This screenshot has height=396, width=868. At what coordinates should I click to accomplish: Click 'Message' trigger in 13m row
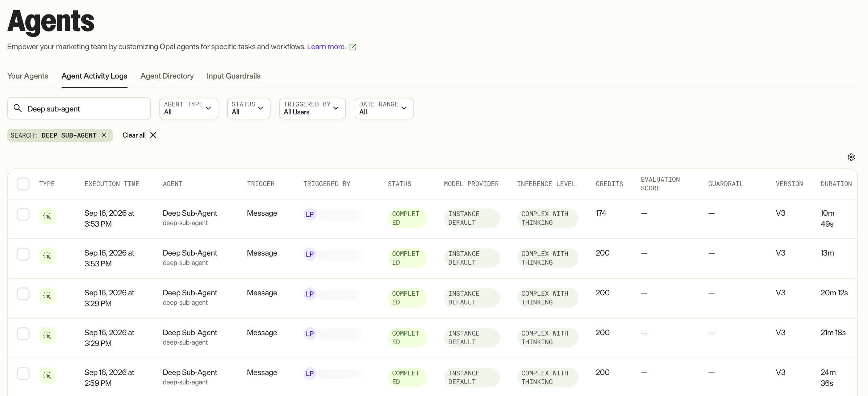262,253
